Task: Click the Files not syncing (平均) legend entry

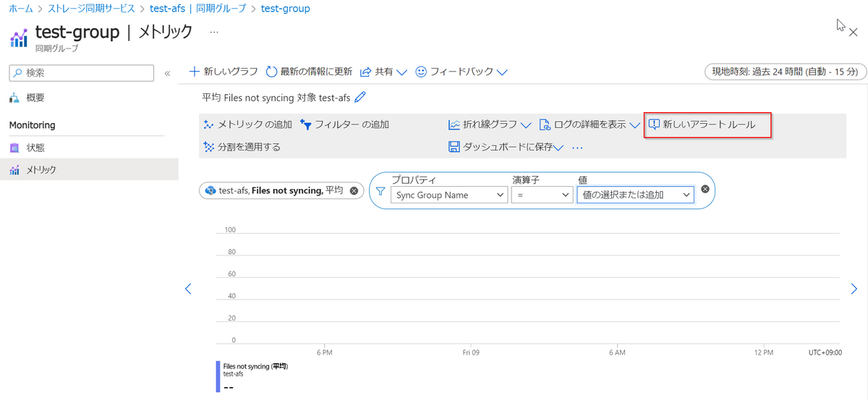Action: pos(255,367)
